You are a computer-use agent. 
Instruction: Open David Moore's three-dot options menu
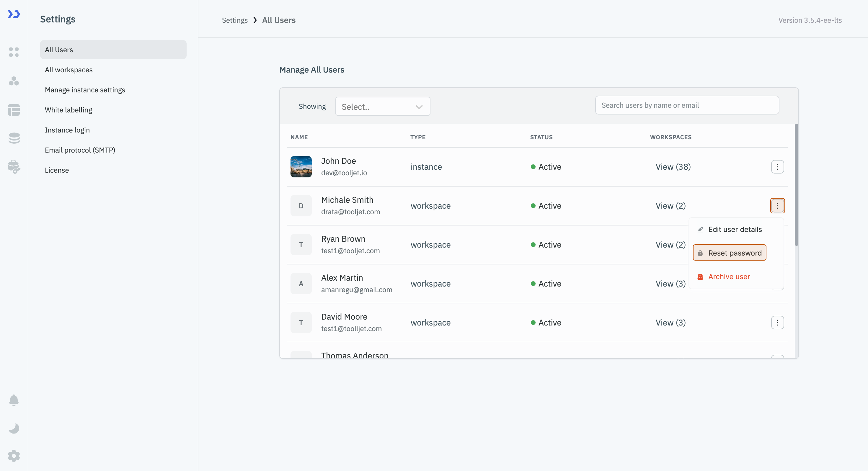[x=777, y=323]
